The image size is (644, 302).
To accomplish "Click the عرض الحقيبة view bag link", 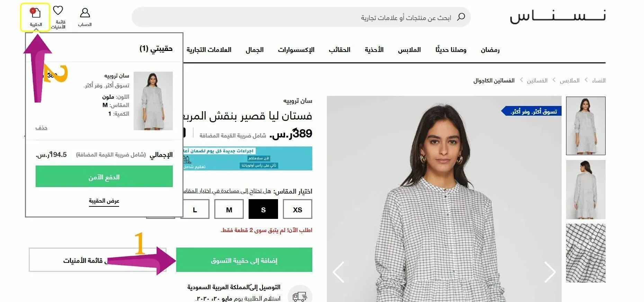I will (x=104, y=201).
